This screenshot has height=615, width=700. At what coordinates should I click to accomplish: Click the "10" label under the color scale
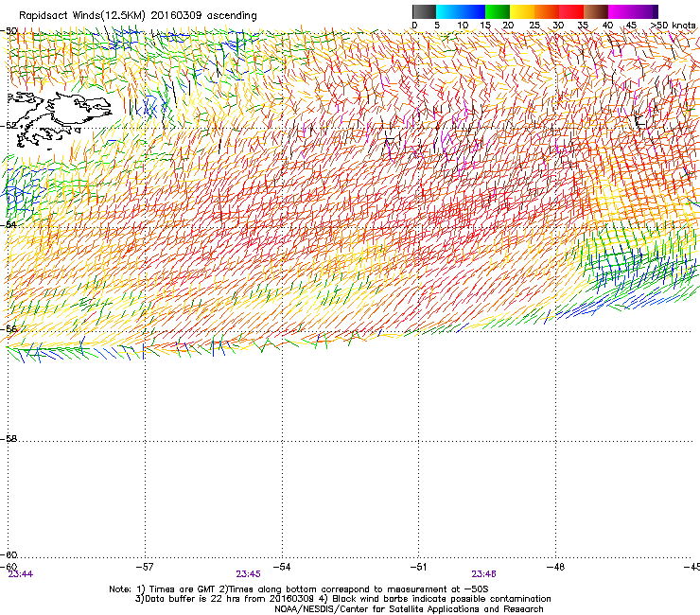coord(463,26)
